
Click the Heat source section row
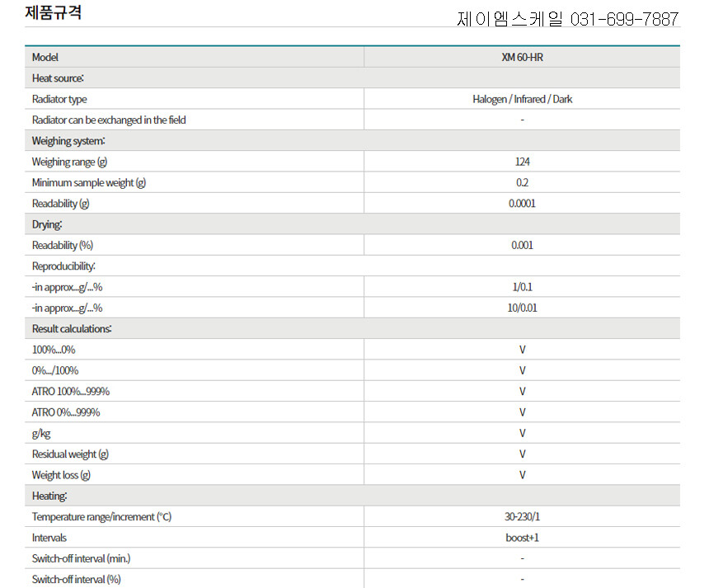tap(58, 78)
